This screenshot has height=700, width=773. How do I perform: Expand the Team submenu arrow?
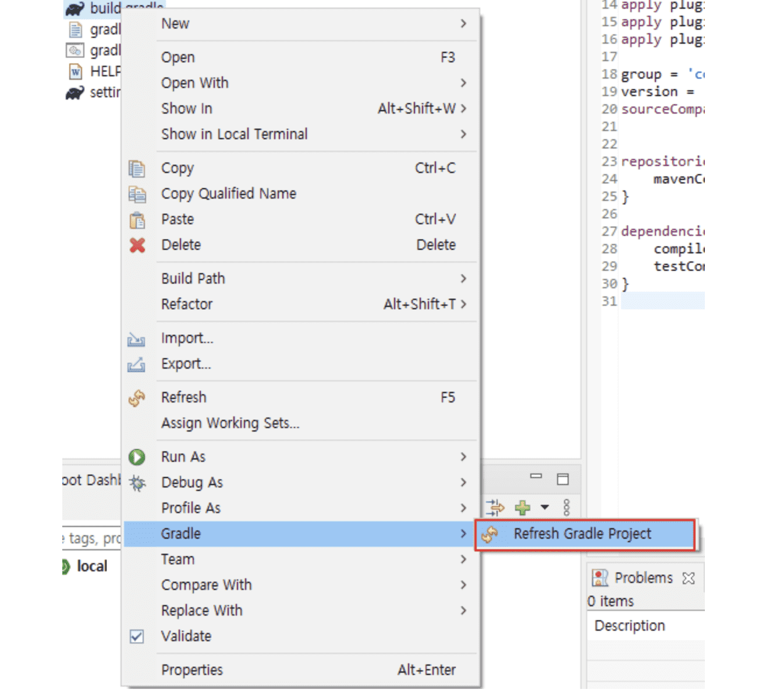point(463,560)
